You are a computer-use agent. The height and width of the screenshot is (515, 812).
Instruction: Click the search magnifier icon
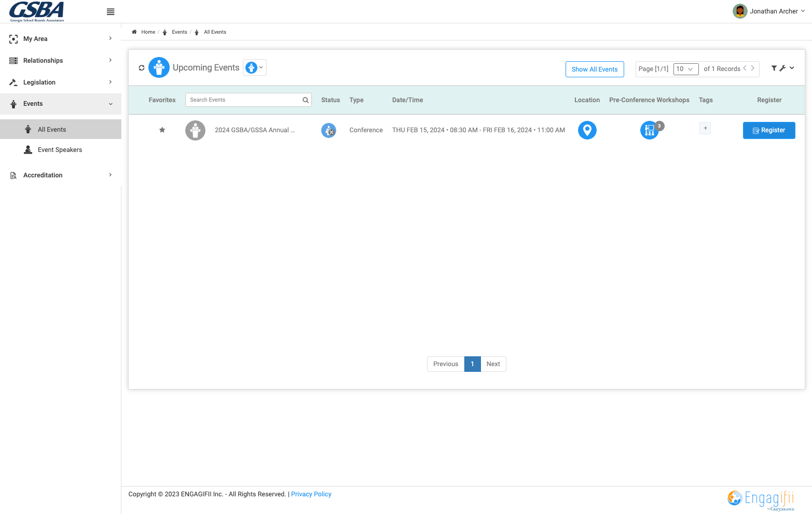[x=306, y=100]
